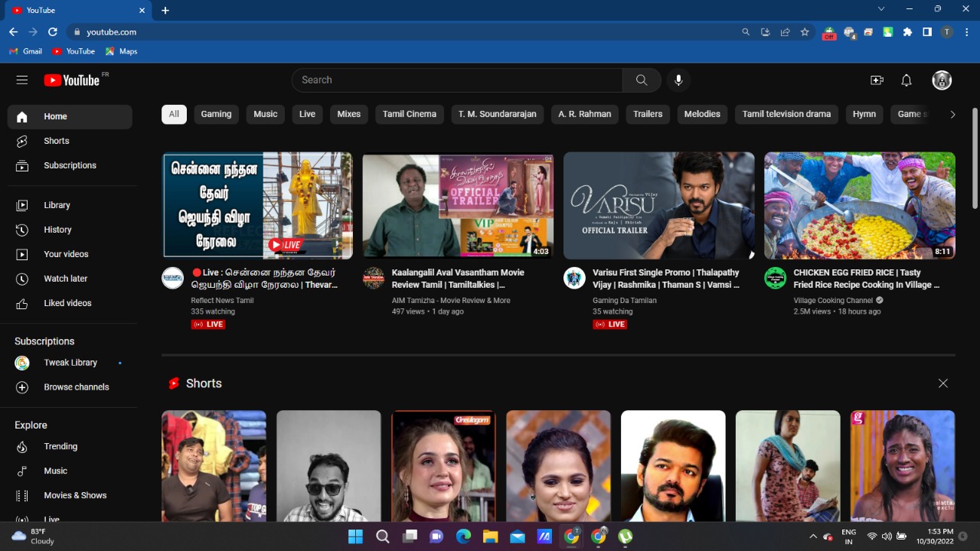Open Watch later in the sidebar
This screenshot has height=551, width=980.
pos(70,279)
